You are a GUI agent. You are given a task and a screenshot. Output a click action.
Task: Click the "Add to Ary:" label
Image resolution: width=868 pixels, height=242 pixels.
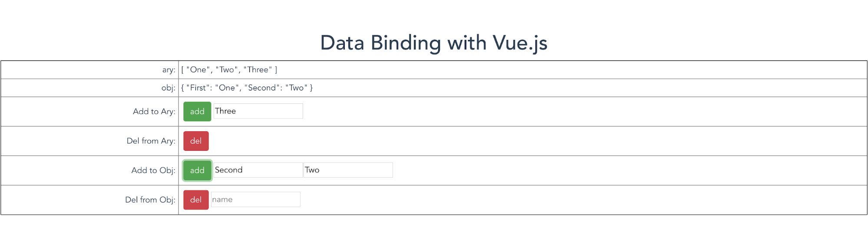pos(154,112)
